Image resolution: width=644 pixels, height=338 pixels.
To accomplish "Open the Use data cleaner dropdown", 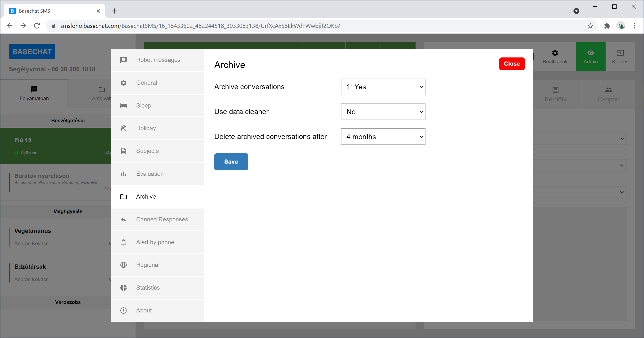I will (383, 112).
